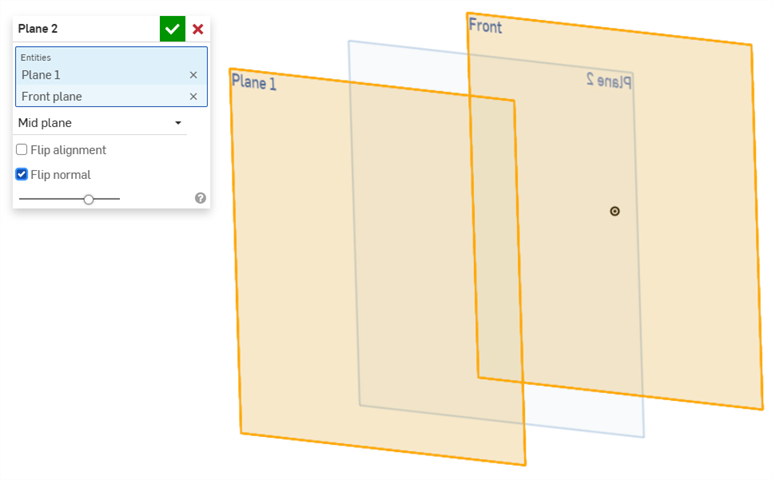This screenshot has height=480, width=772.
Task: Remove Plane 1 from the Entities list
Action: [x=193, y=75]
